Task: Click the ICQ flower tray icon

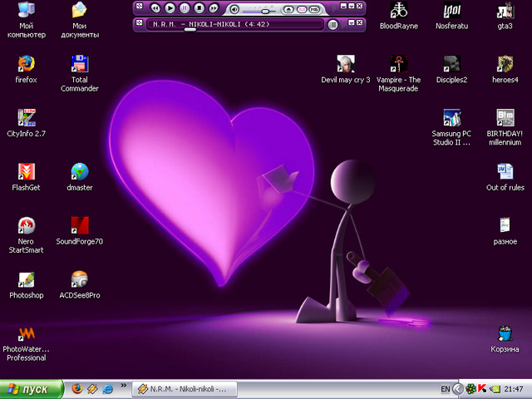Action: [x=470, y=389]
